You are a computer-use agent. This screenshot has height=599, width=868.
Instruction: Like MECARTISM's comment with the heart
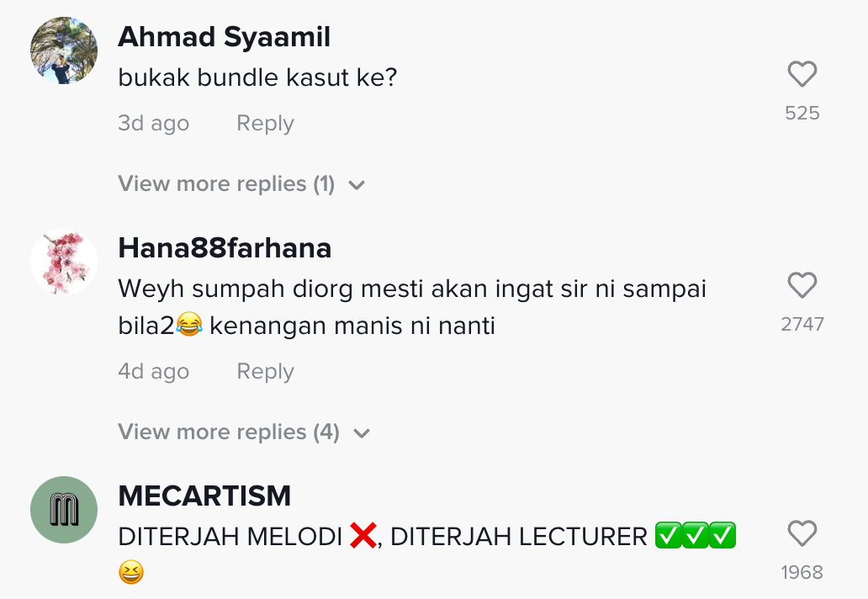802,533
